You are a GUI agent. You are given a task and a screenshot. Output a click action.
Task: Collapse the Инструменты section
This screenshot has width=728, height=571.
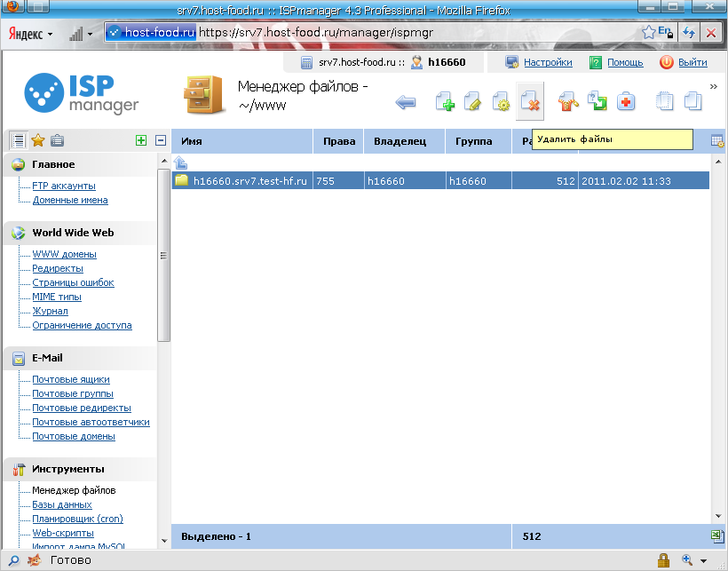point(67,469)
